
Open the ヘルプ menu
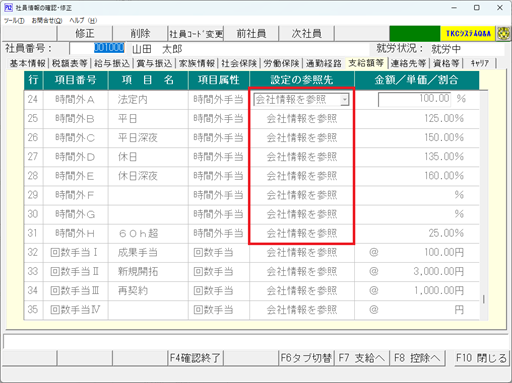click(83, 20)
